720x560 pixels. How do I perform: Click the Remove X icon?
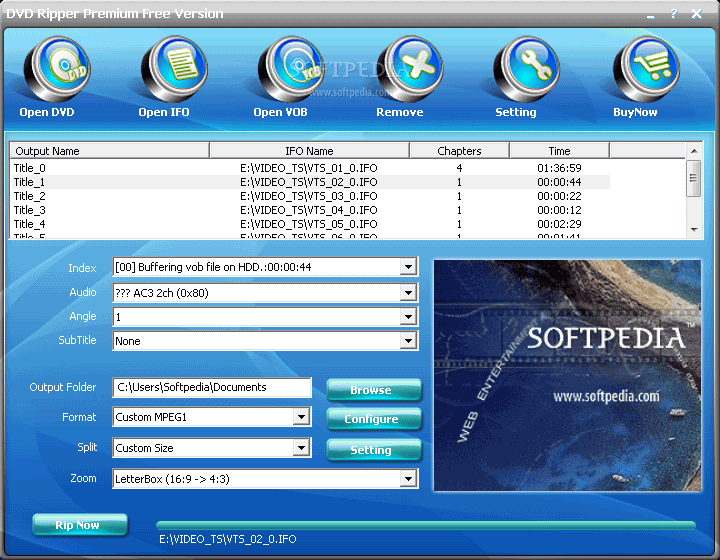click(x=410, y=69)
